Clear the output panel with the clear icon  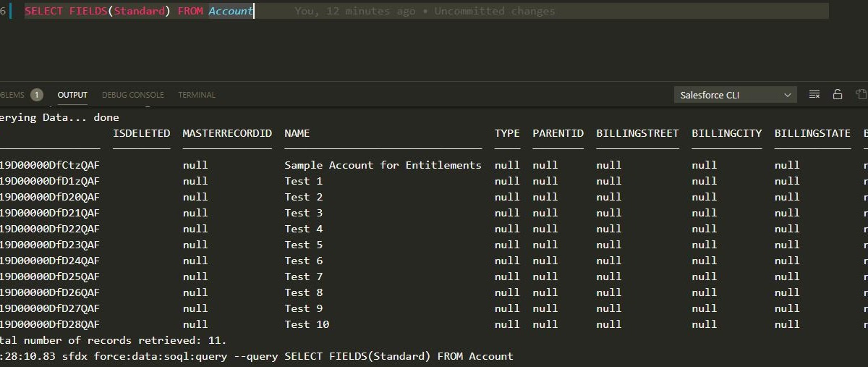tap(814, 95)
